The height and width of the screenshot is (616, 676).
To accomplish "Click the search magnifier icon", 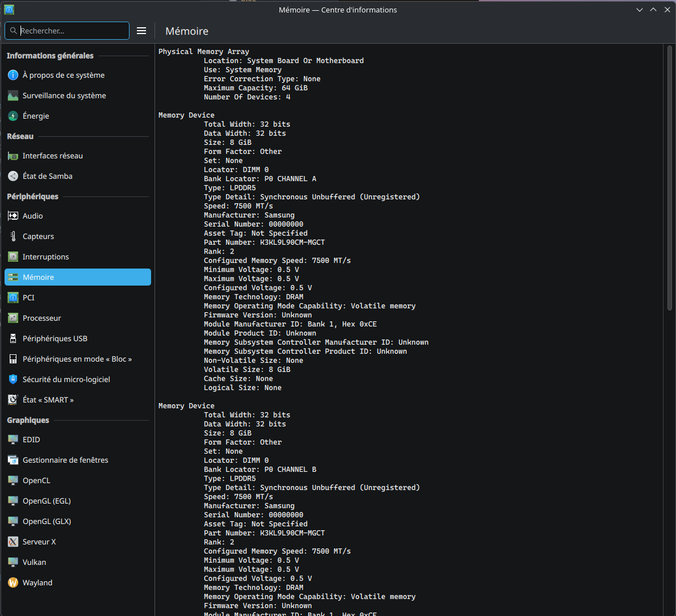I will coord(14,31).
